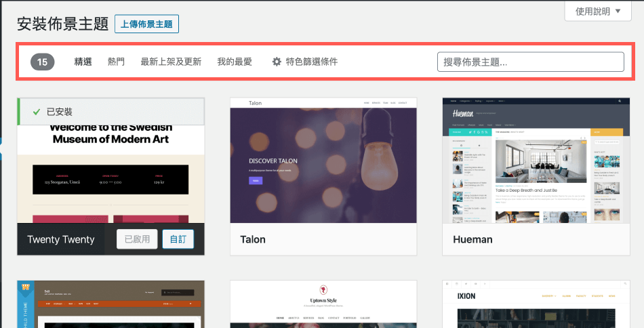The height and width of the screenshot is (328, 644).
Task: Focus the 搜尋佈景主題 search field
Action: click(x=531, y=62)
